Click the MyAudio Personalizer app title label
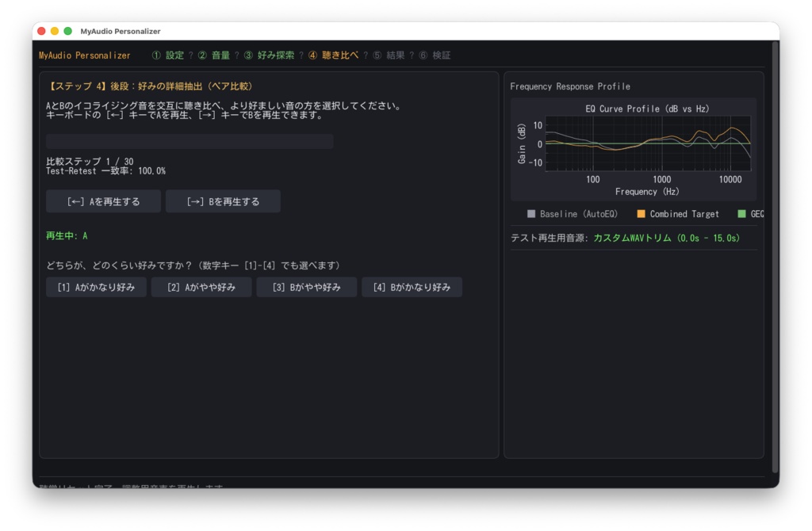812x531 pixels. click(x=84, y=55)
